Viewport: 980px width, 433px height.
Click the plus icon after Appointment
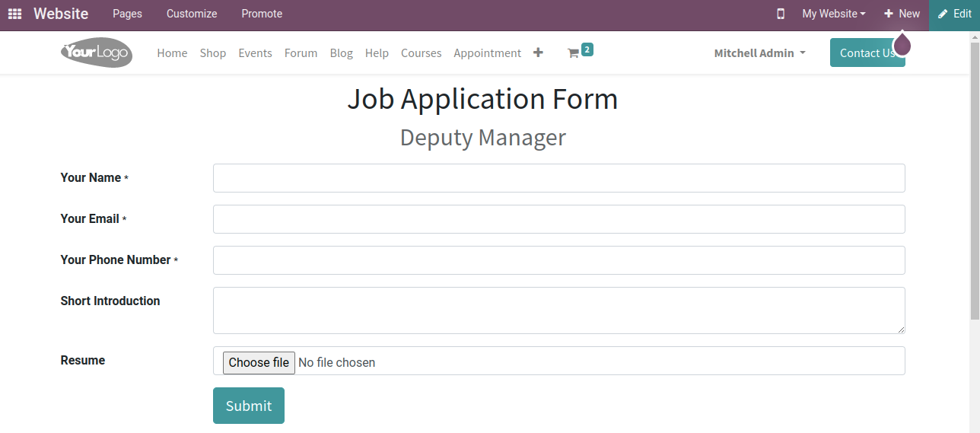tap(538, 53)
